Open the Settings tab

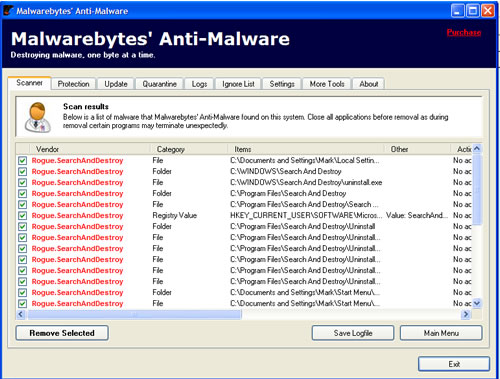(282, 84)
